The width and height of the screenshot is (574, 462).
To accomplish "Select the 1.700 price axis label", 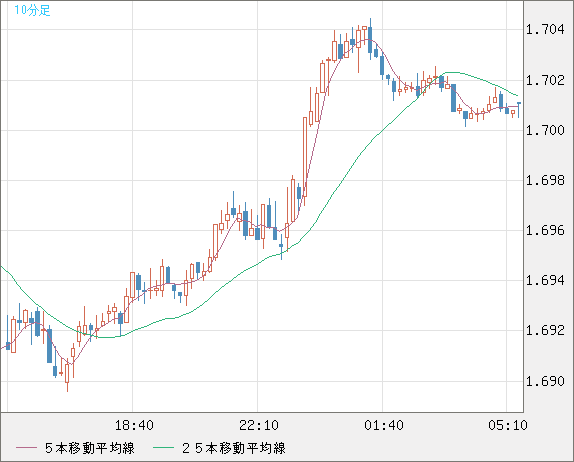I will tap(545, 130).
